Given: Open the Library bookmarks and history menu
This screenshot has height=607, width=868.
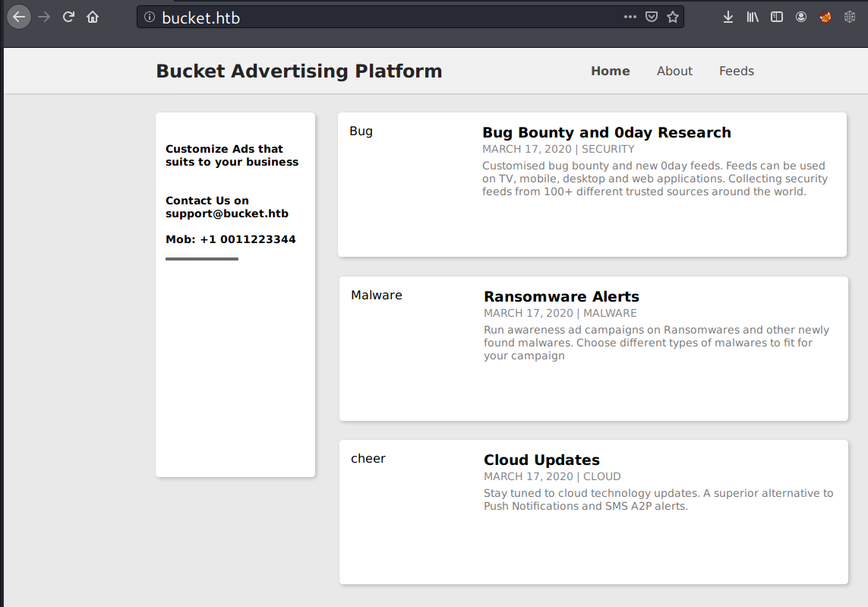Looking at the screenshot, I should [x=753, y=17].
